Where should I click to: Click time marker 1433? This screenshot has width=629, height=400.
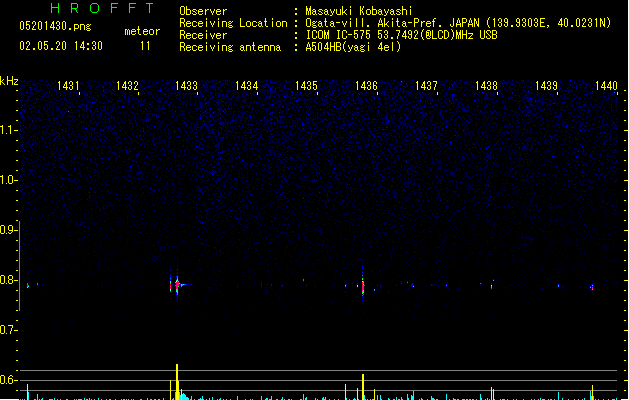click(x=187, y=86)
